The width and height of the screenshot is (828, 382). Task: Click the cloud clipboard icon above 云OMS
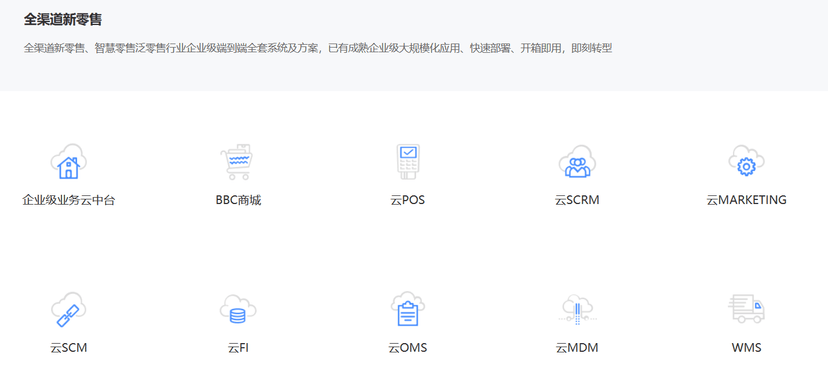[408, 309]
